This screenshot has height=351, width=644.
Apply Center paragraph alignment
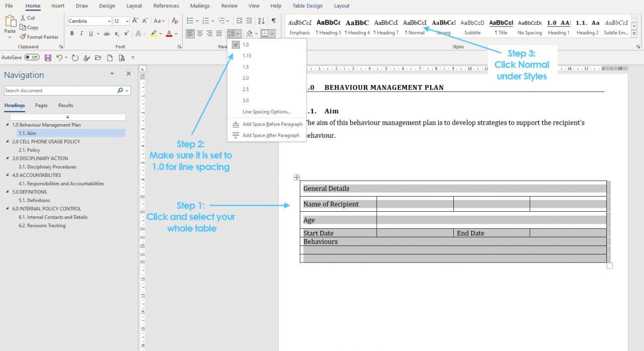tap(199, 34)
